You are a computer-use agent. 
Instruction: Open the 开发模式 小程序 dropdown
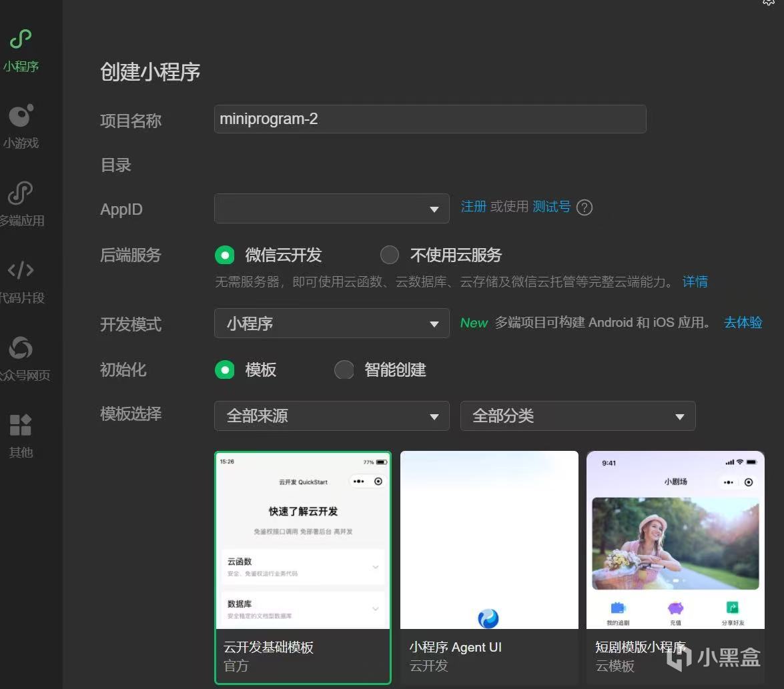332,323
